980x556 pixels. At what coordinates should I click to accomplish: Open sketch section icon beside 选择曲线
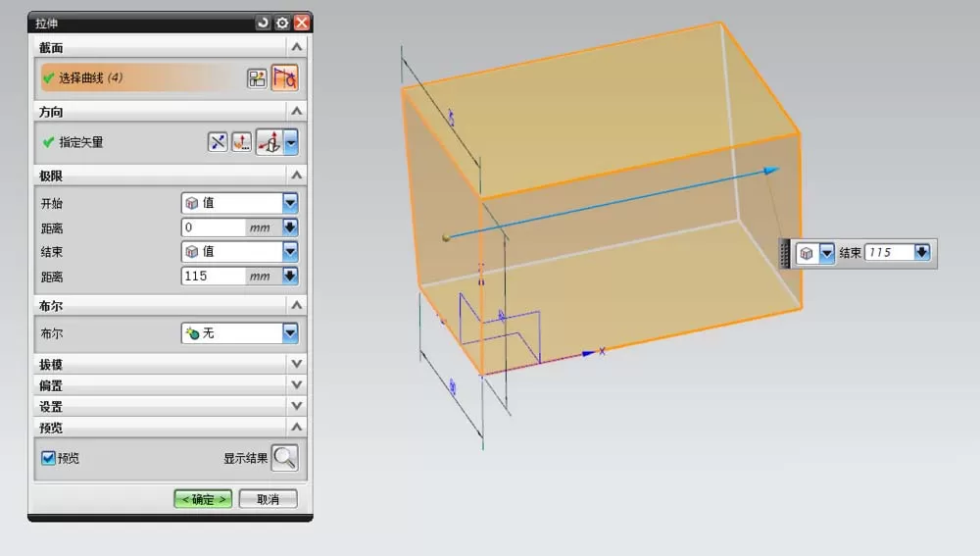tap(257, 78)
